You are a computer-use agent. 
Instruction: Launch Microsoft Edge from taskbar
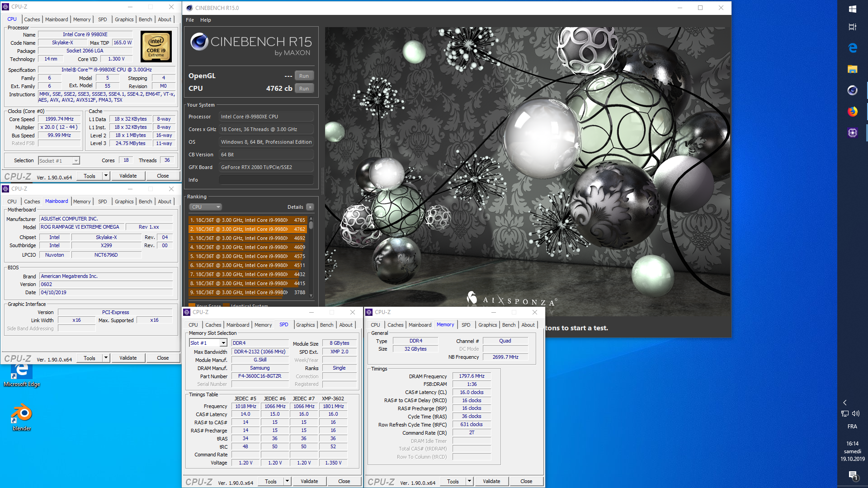(852, 48)
